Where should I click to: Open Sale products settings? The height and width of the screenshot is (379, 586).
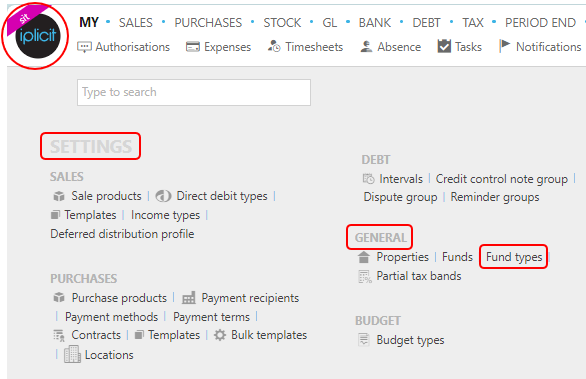tap(106, 196)
